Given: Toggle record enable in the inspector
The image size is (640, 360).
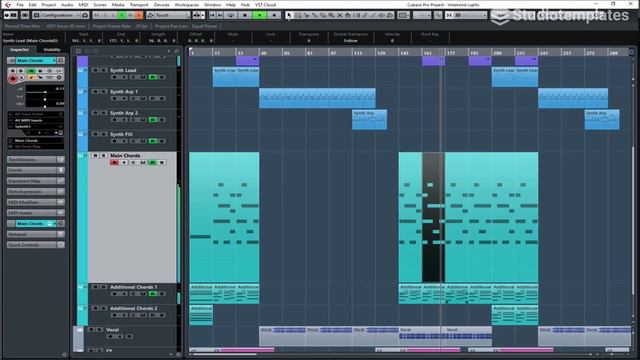Looking at the screenshot, I should point(13,78).
